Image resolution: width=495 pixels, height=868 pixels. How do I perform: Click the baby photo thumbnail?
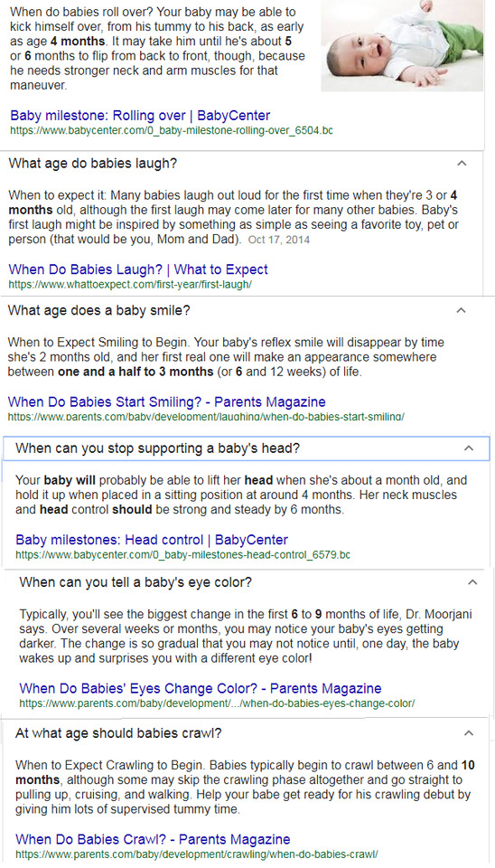pyautogui.click(x=402, y=45)
